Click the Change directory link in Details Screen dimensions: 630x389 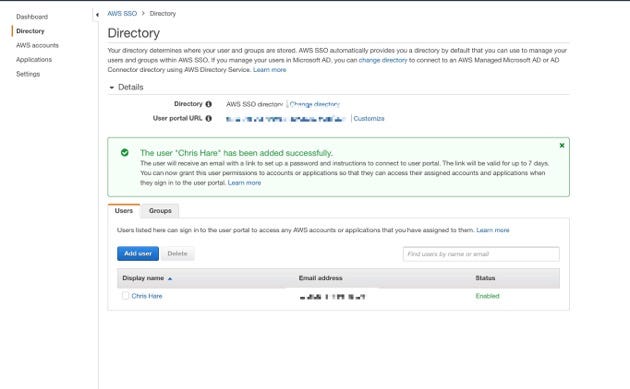[315, 104]
